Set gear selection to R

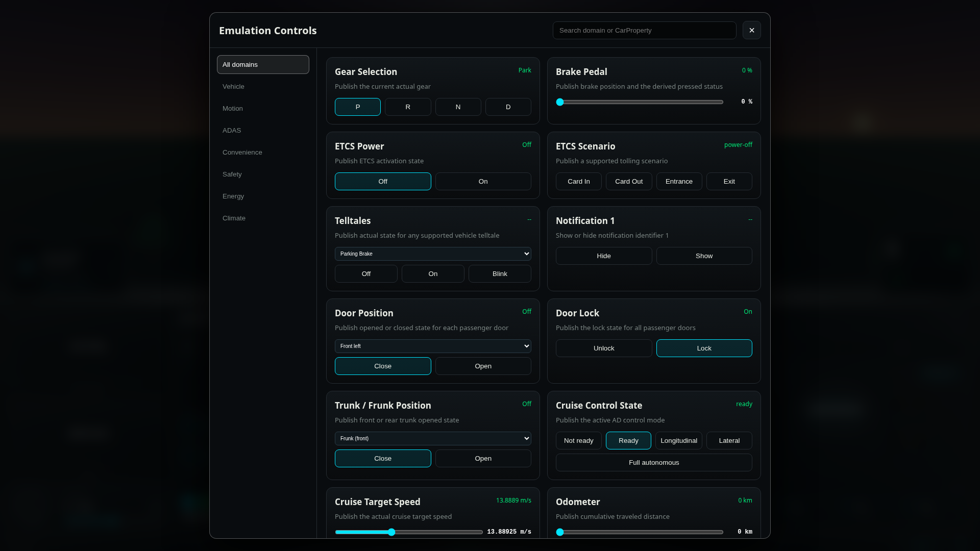click(x=408, y=107)
